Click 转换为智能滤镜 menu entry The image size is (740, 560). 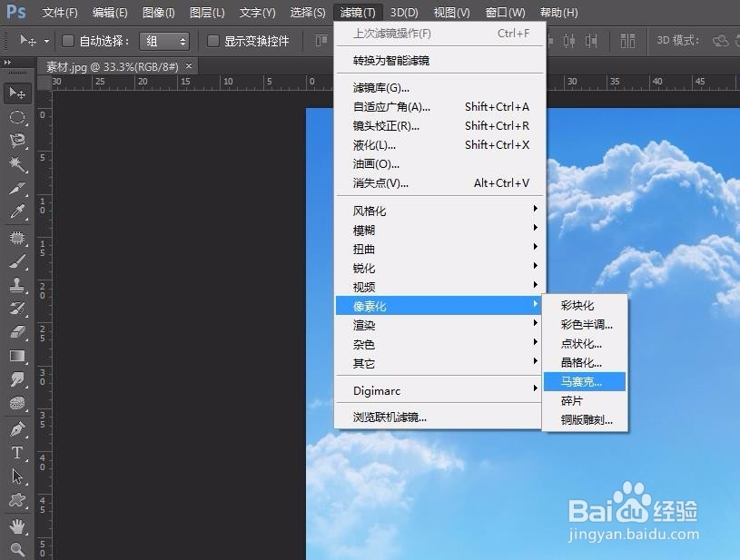[439, 61]
